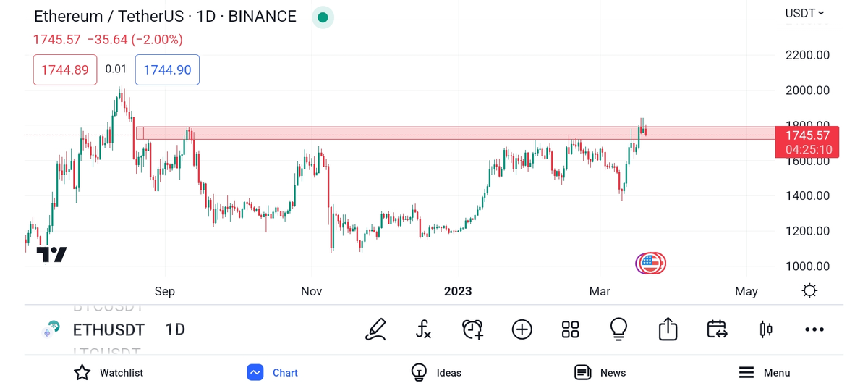Open the indicators fx icon
Screen dimensions: 868x391
tap(424, 329)
